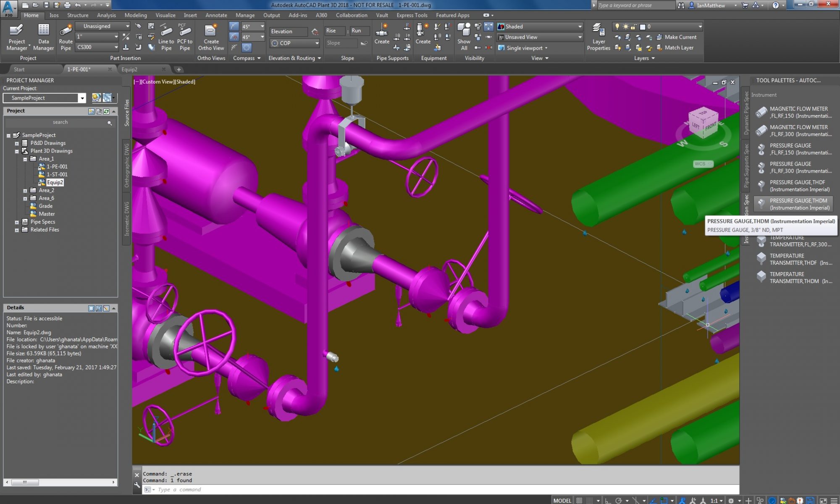Image resolution: width=840 pixels, height=504 pixels.
Task: Start the Route Pipe tool
Action: (x=66, y=37)
